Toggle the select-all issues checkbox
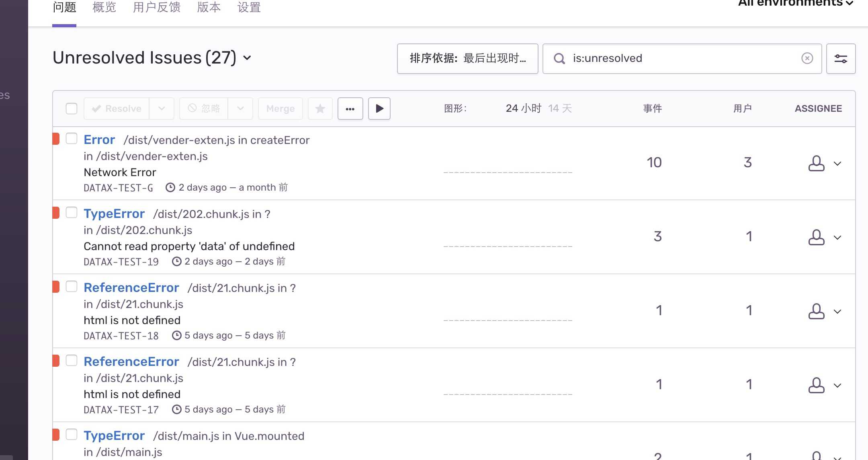868x460 pixels. pyautogui.click(x=72, y=109)
